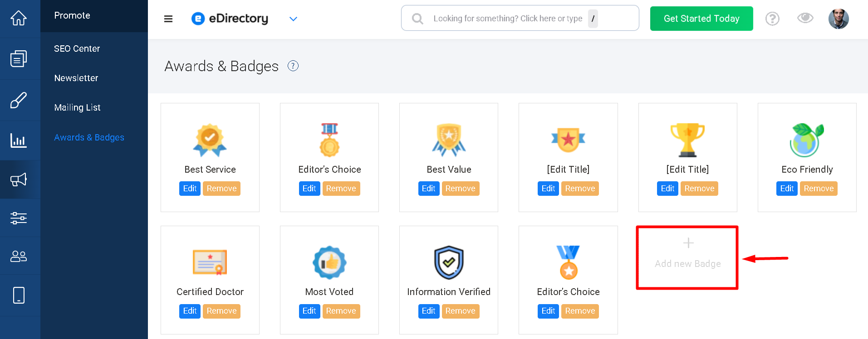Toggle the hamburger sidebar menu
Image resolution: width=868 pixels, height=339 pixels.
168,19
